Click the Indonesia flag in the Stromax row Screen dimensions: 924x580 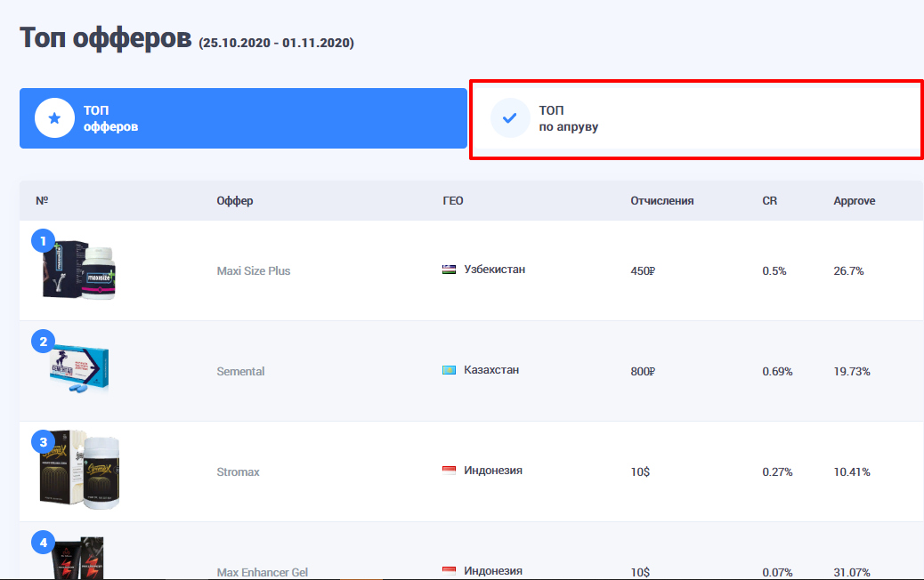tap(449, 471)
